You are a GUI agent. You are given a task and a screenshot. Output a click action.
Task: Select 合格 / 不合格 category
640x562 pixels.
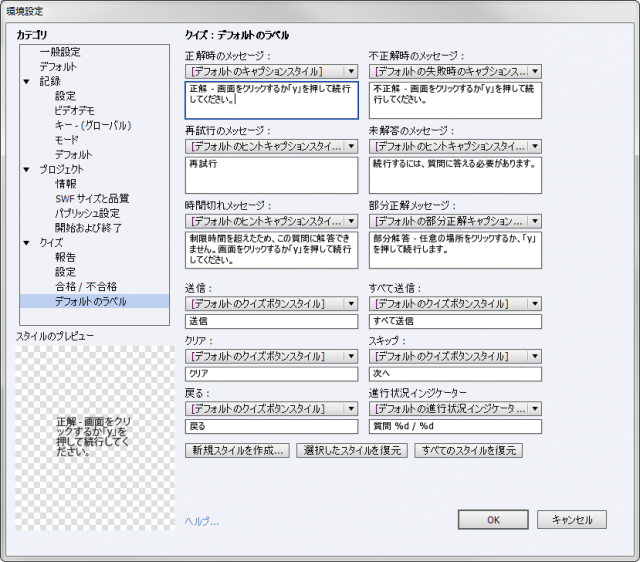[x=86, y=287]
